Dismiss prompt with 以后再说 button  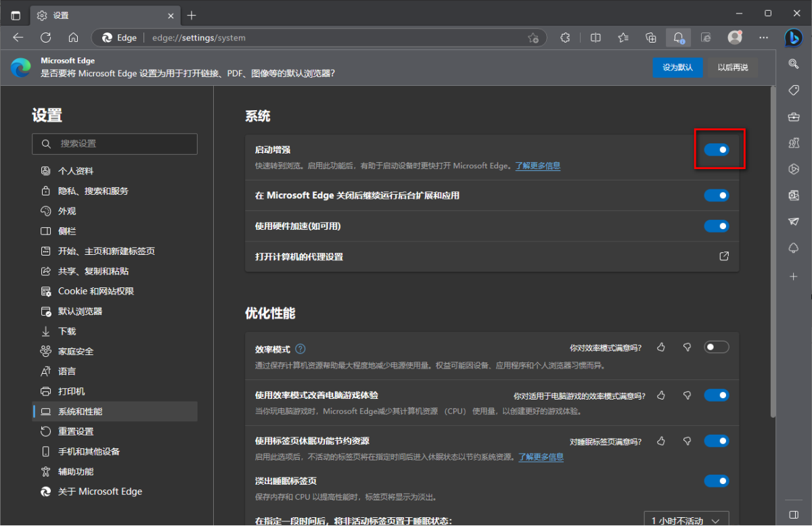click(x=733, y=68)
